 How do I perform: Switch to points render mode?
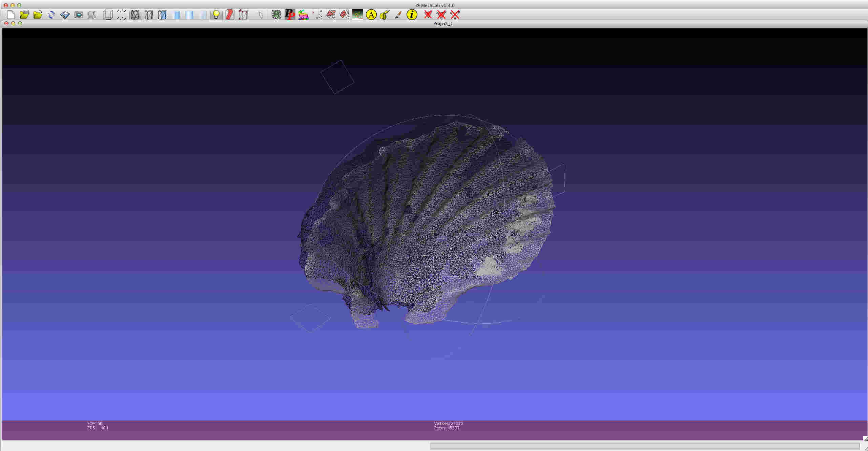(x=121, y=15)
